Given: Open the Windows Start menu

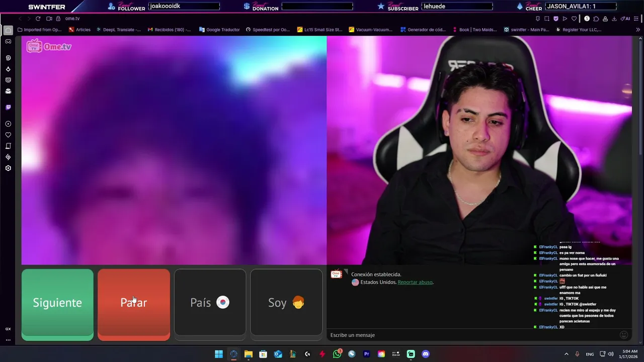Looking at the screenshot, I should (x=219, y=354).
